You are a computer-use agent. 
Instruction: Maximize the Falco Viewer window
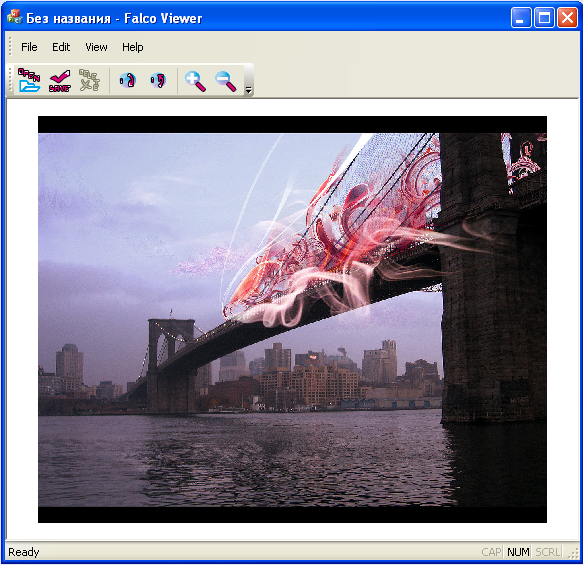coord(544,17)
